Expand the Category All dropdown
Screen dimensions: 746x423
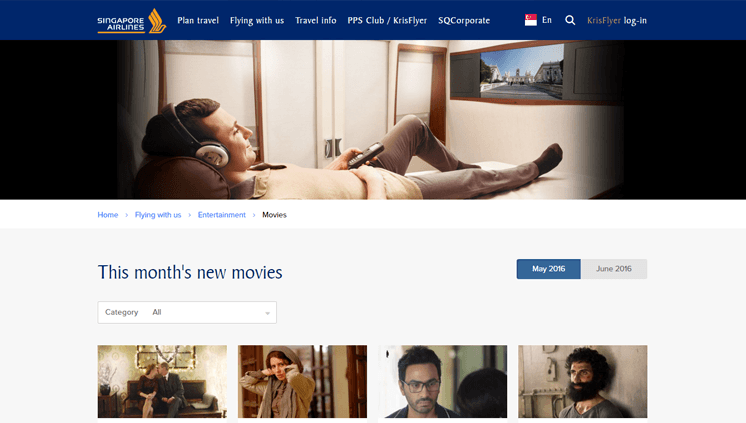187,313
